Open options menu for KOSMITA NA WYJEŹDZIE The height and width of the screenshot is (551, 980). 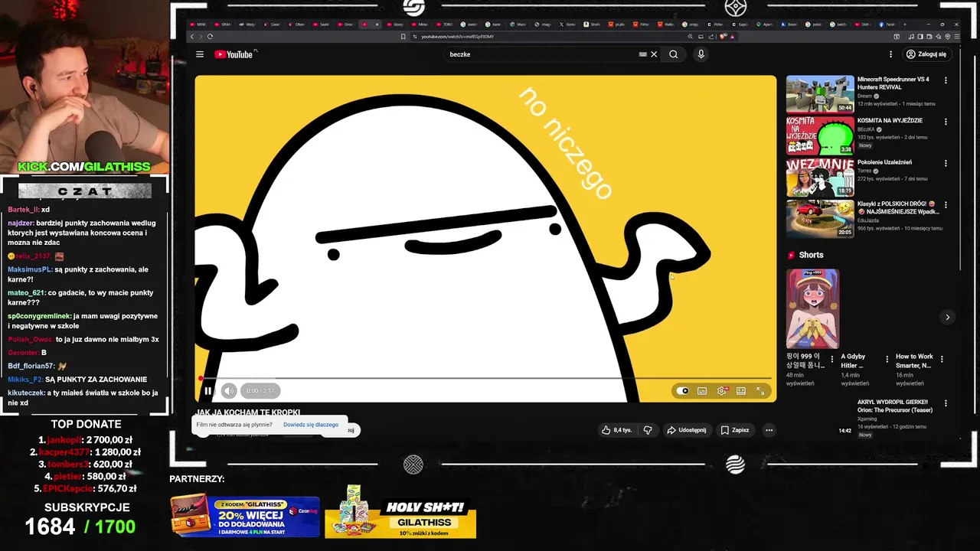click(x=946, y=122)
